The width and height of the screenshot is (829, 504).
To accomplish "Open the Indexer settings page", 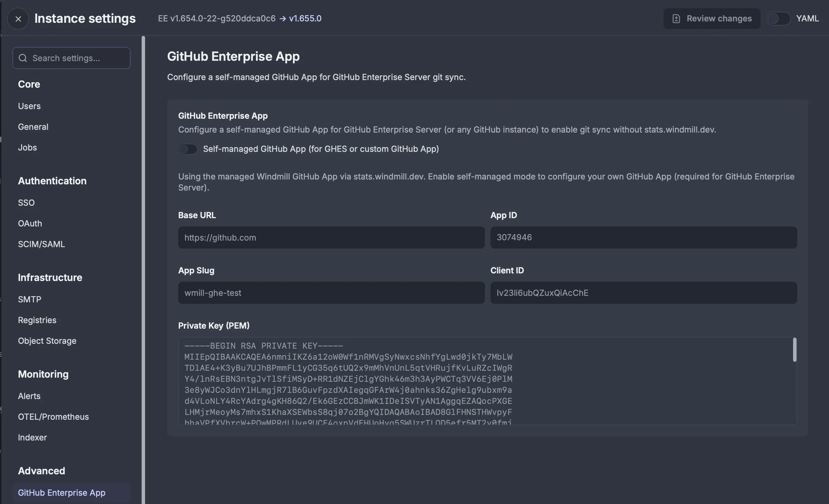I will [x=32, y=437].
